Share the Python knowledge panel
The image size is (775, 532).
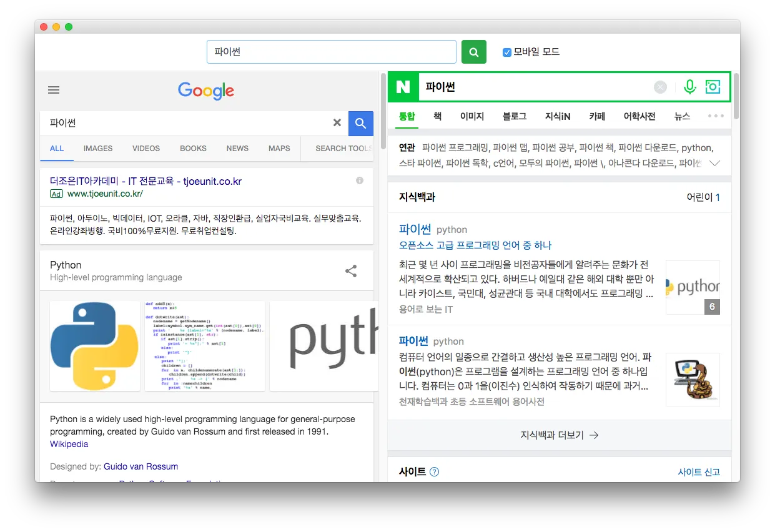coord(351,271)
